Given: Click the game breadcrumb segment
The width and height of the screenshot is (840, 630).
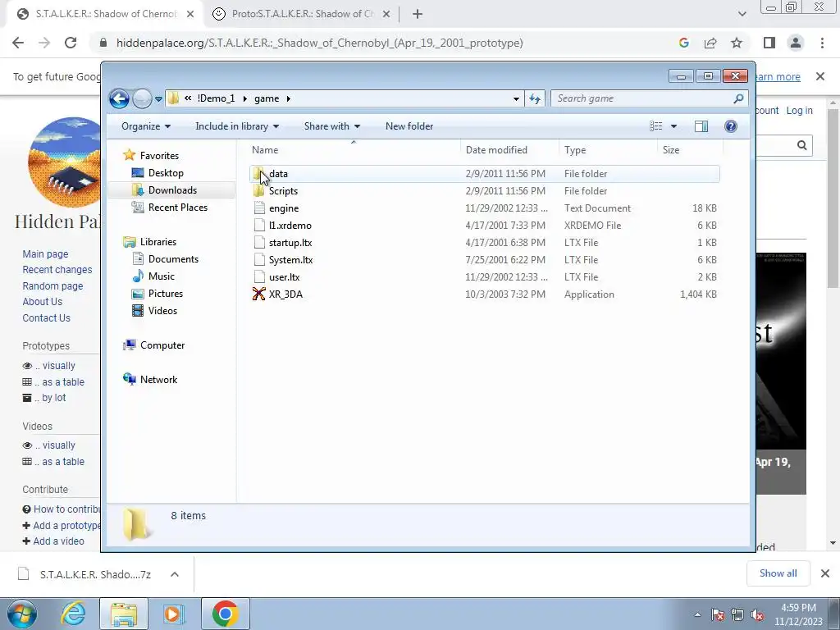Looking at the screenshot, I should [x=267, y=98].
